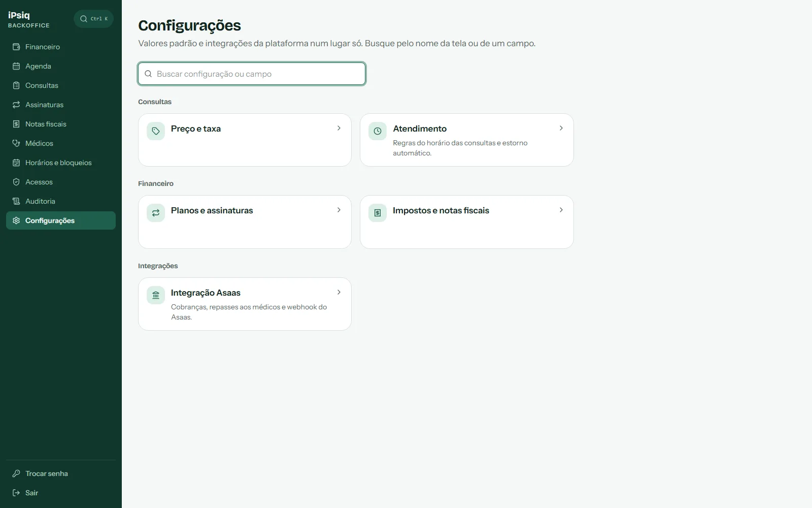Select Horários e bloqueios label in sidebar
The width and height of the screenshot is (812, 508).
point(58,163)
